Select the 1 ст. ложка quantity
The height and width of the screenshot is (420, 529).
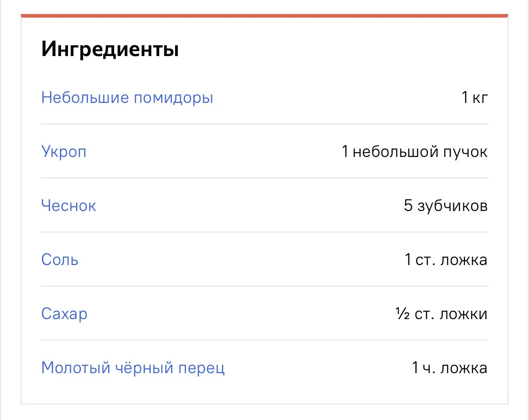click(x=446, y=259)
